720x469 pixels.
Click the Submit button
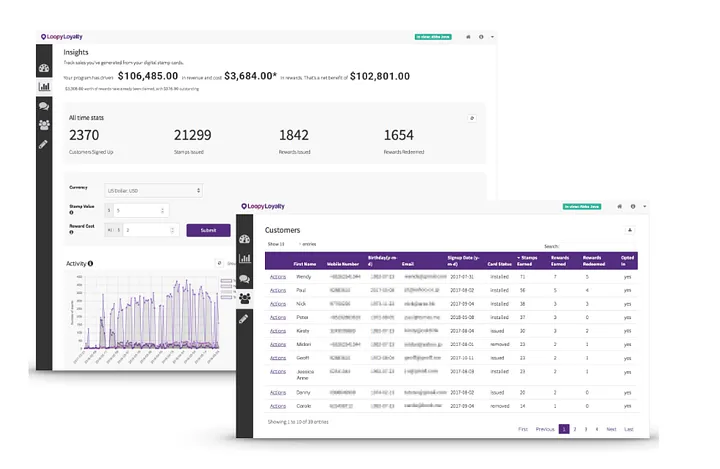point(208,230)
